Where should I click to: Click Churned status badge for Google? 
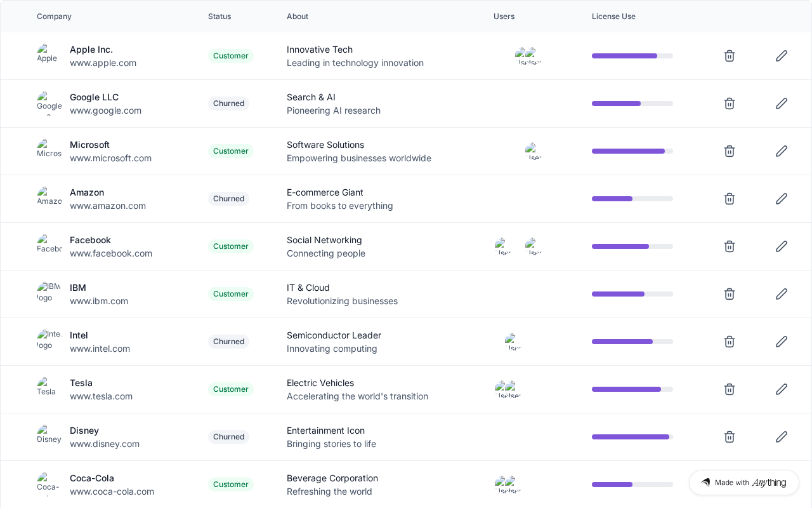228,104
